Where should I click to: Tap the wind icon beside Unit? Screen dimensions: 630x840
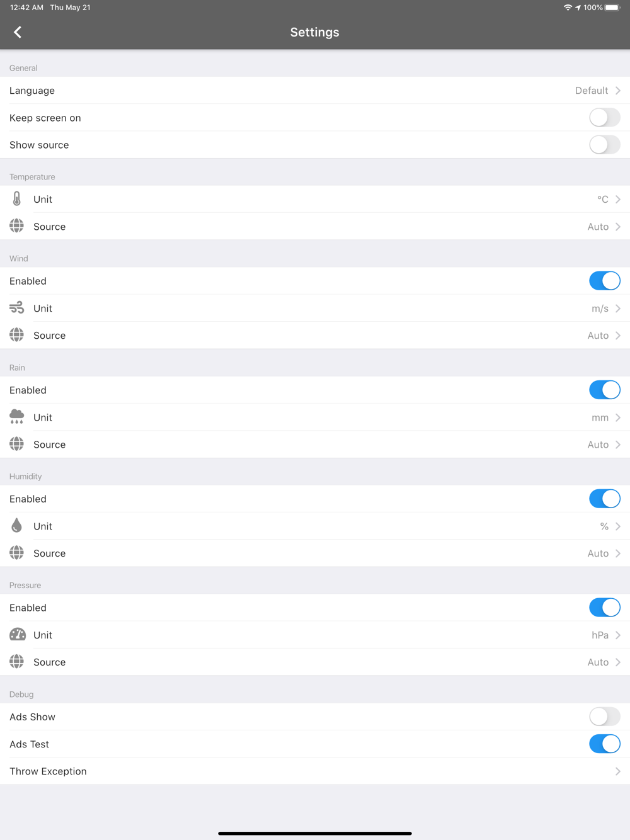coord(17,308)
